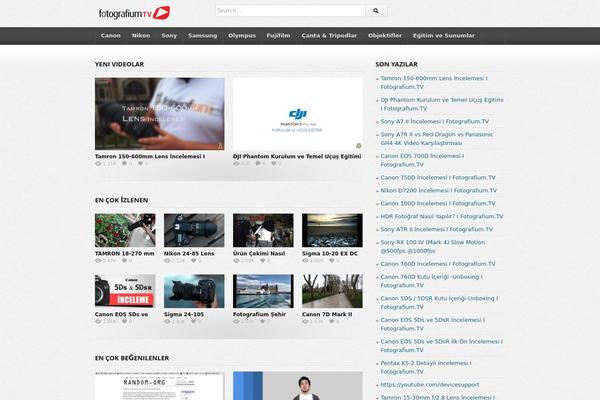Open Çanta & Tripodlar menu item
The width and height of the screenshot is (600, 400).
coord(329,36)
